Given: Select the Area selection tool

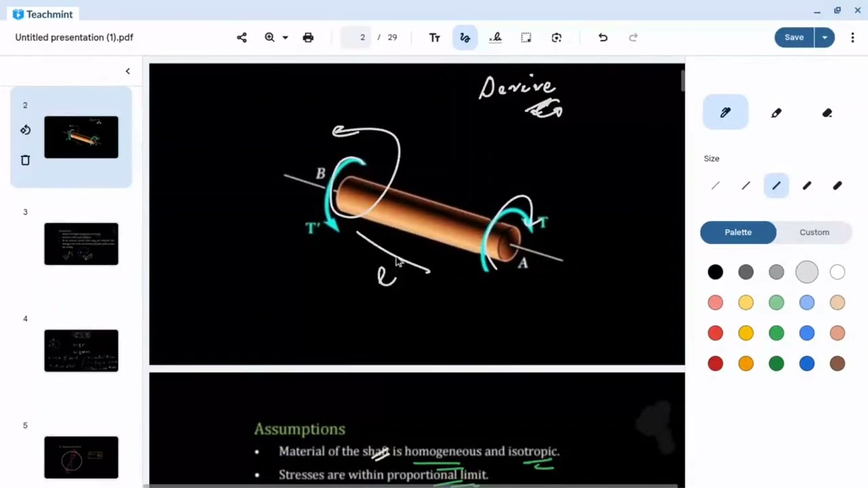Looking at the screenshot, I should tap(526, 37).
